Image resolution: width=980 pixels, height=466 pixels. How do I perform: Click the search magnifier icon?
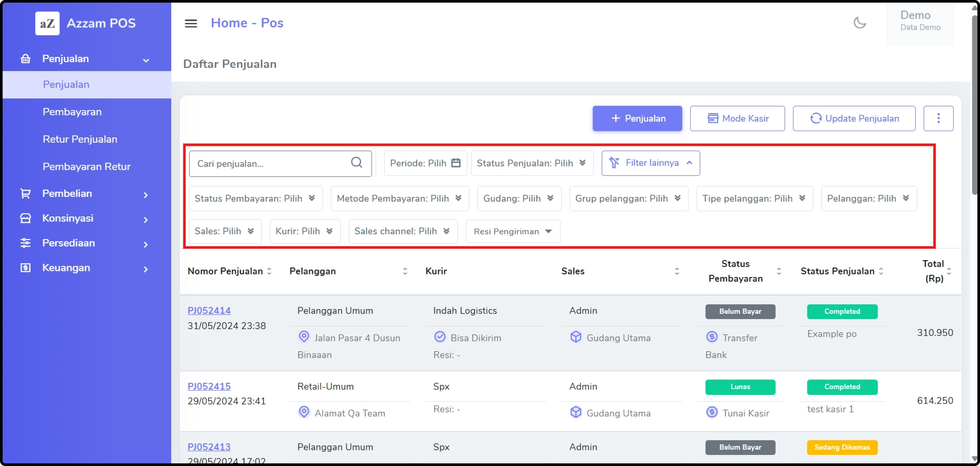(356, 163)
